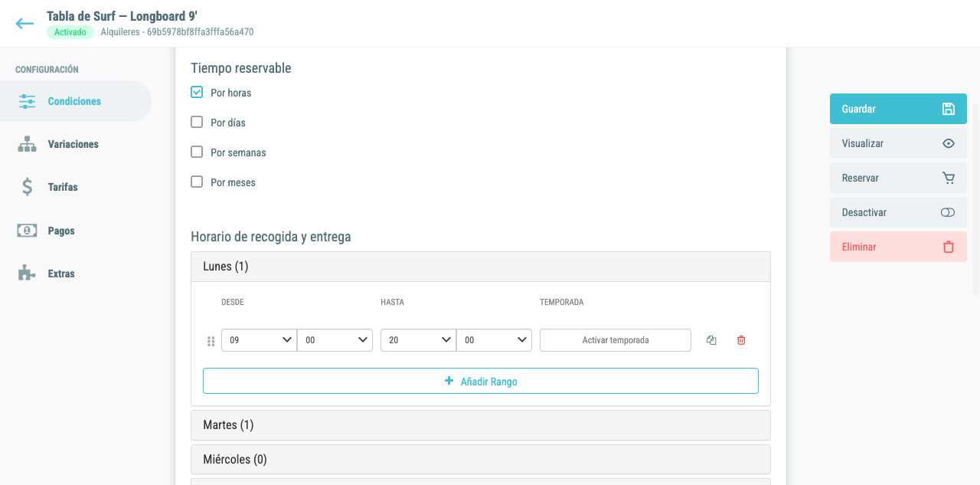Click the Reservar button
Screen dimensions: 980x485
tap(898, 178)
